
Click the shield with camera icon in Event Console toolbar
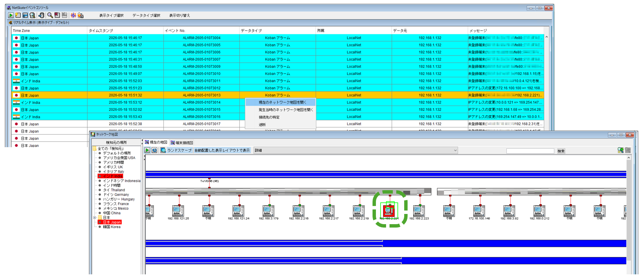[80, 15]
